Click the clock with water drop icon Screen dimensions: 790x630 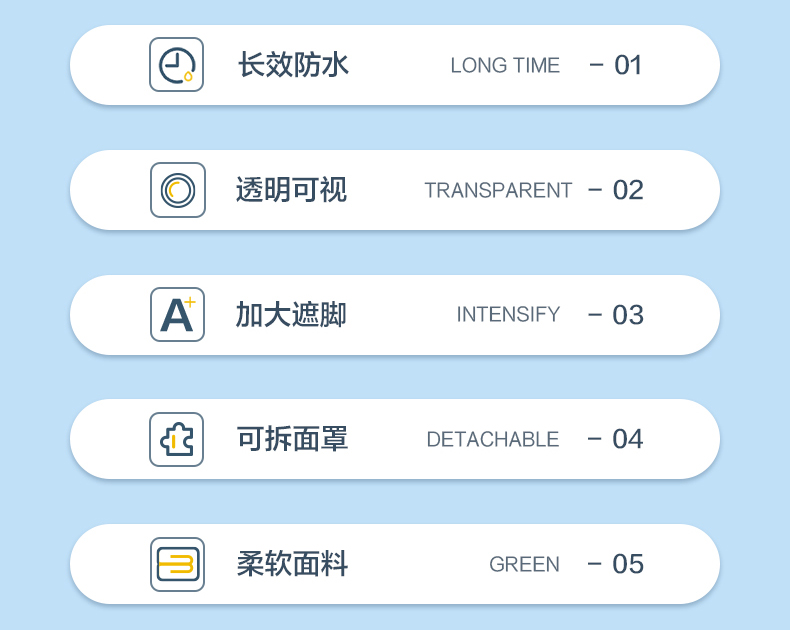[176, 65]
